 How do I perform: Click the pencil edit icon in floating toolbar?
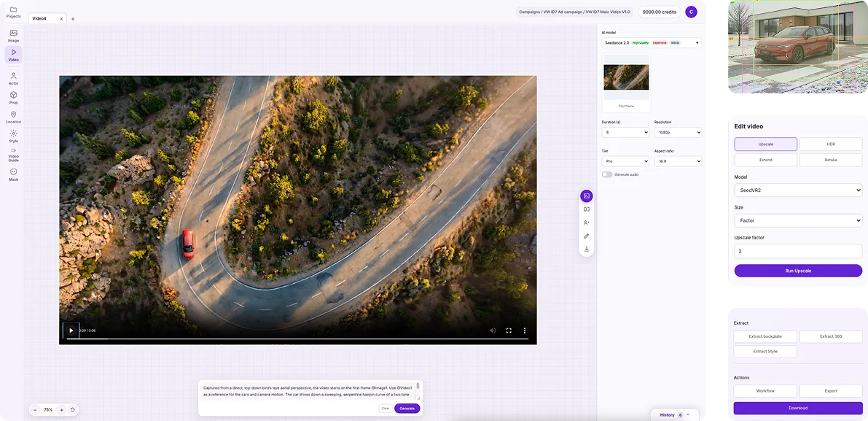586,236
